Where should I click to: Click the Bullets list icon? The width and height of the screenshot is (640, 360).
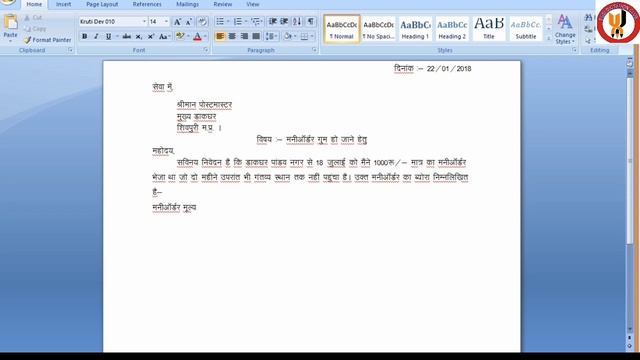point(220,22)
